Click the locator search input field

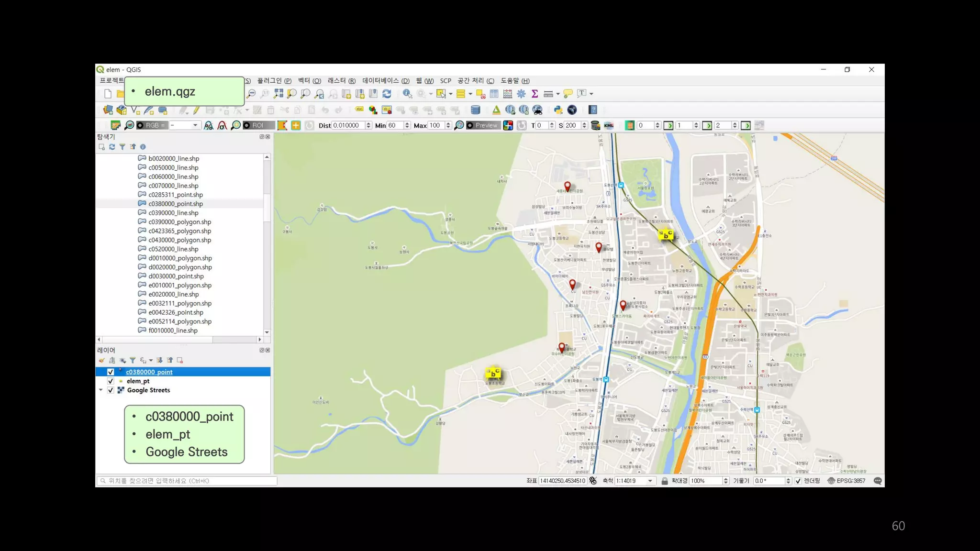click(x=187, y=481)
